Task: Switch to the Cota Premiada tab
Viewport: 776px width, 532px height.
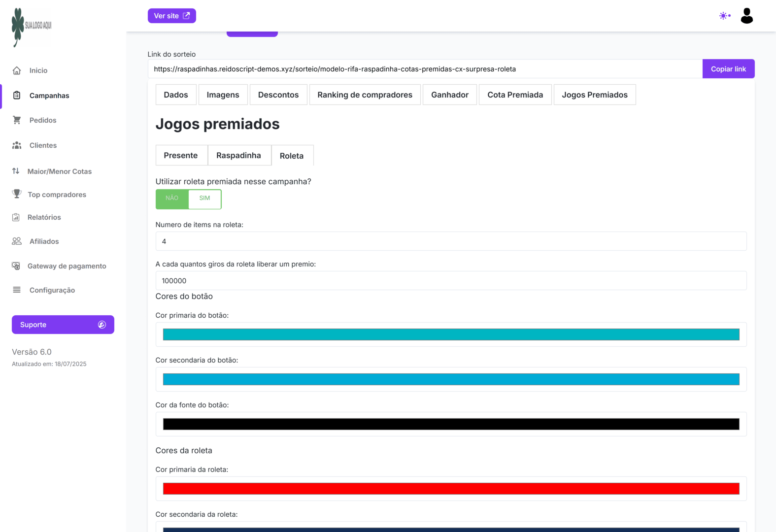Action: 515,95
